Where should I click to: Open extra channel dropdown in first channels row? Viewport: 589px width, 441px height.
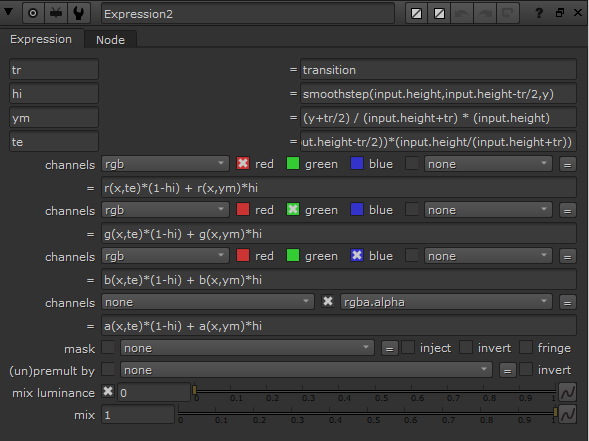(488, 164)
